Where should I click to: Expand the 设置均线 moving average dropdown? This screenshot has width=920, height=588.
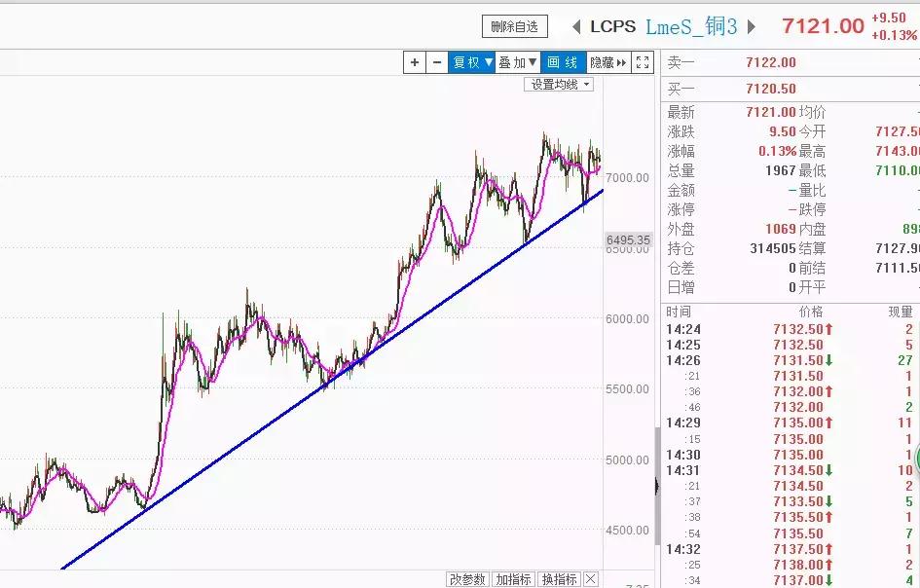coord(559,85)
